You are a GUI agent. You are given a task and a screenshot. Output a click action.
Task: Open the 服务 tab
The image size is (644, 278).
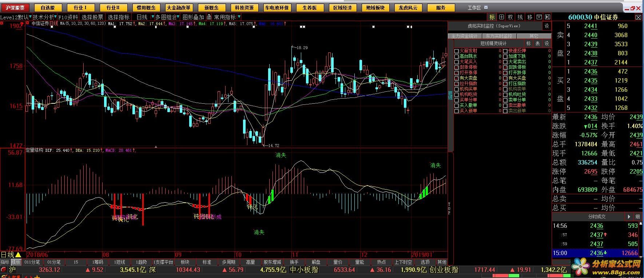pyautogui.click(x=441, y=8)
